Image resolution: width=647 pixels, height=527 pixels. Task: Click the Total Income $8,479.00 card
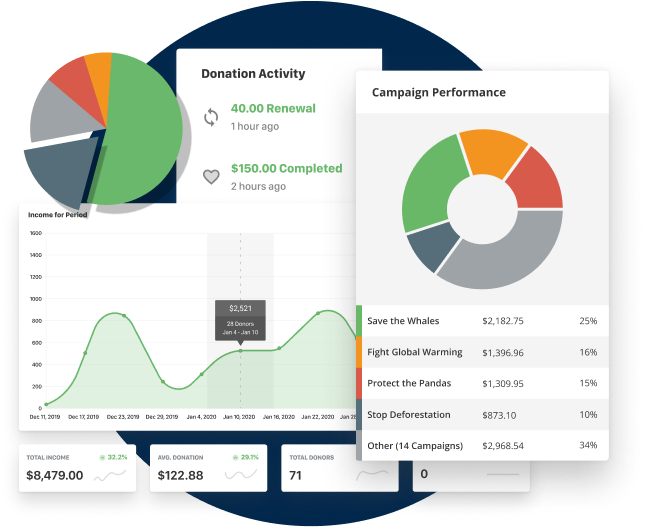coord(77,468)
